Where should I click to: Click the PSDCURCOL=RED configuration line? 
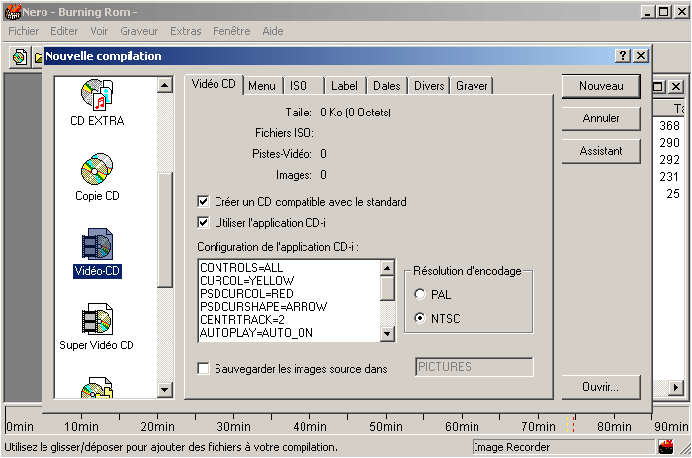tap(247, 294)
